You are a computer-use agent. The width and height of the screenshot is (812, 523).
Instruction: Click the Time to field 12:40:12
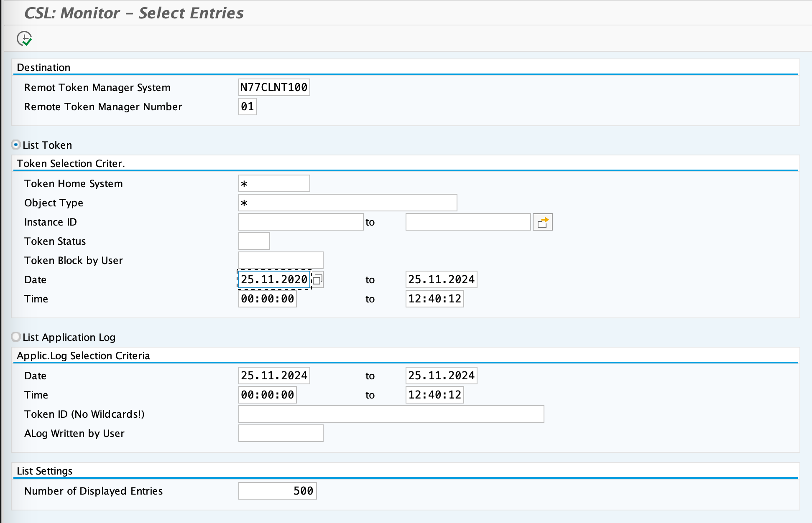click(434, 298)
